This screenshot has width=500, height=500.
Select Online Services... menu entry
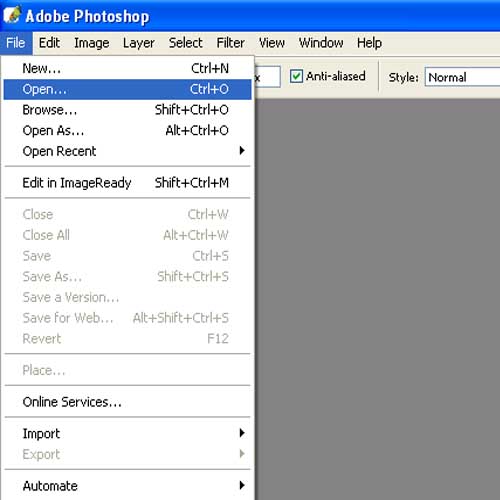pos(127,402)
